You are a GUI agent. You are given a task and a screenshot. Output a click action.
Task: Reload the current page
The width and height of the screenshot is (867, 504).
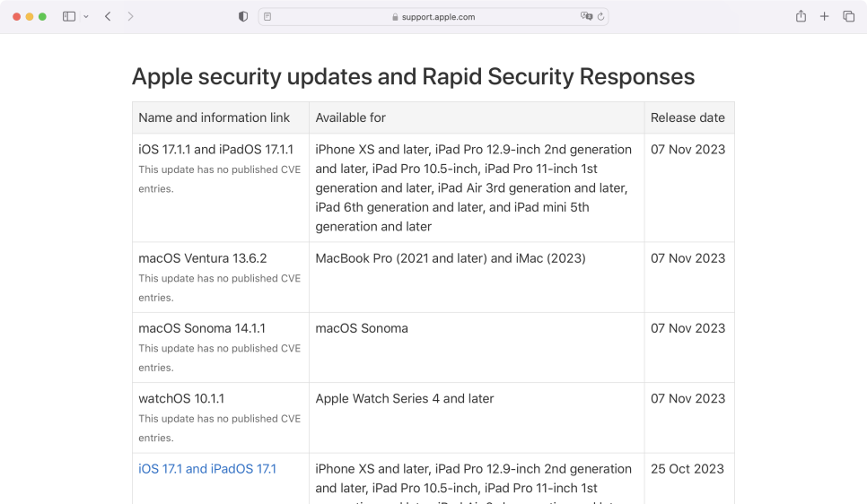click(600, 16)
